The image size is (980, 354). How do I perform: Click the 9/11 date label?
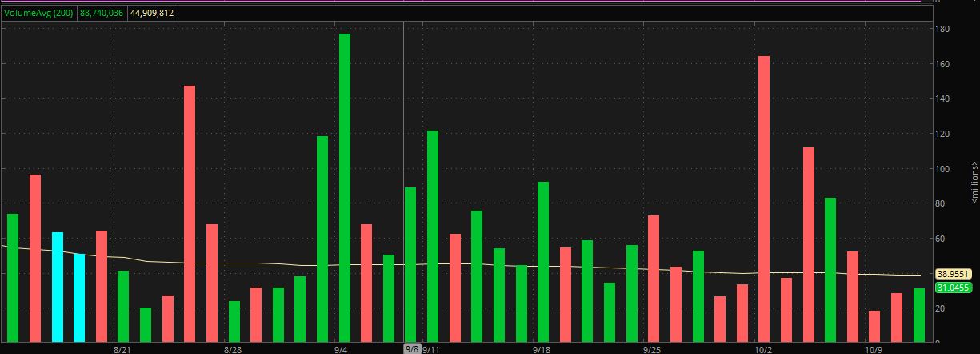[431, 349]
